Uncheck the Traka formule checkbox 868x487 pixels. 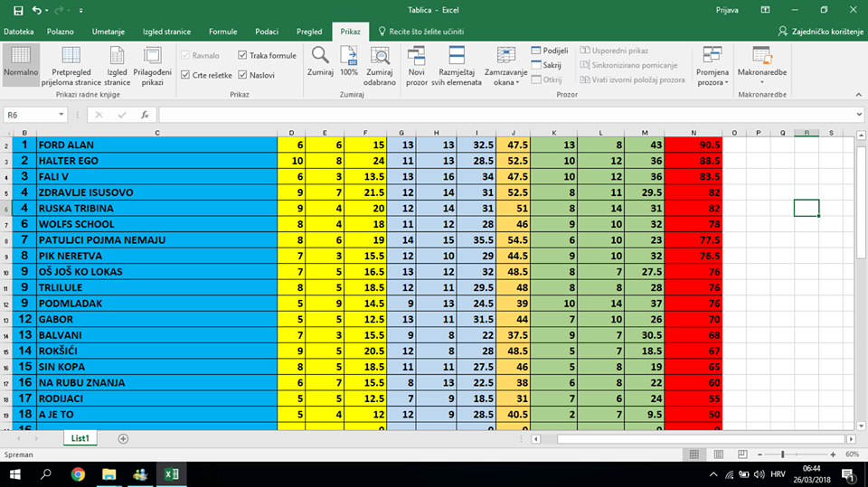coord(242,56)
